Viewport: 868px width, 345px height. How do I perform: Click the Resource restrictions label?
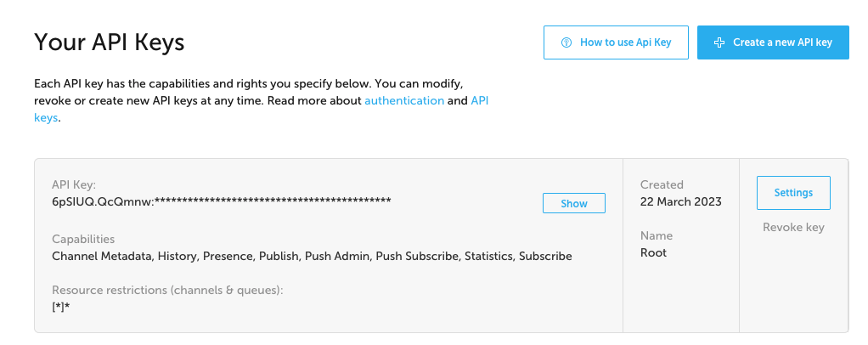(167, 290)
